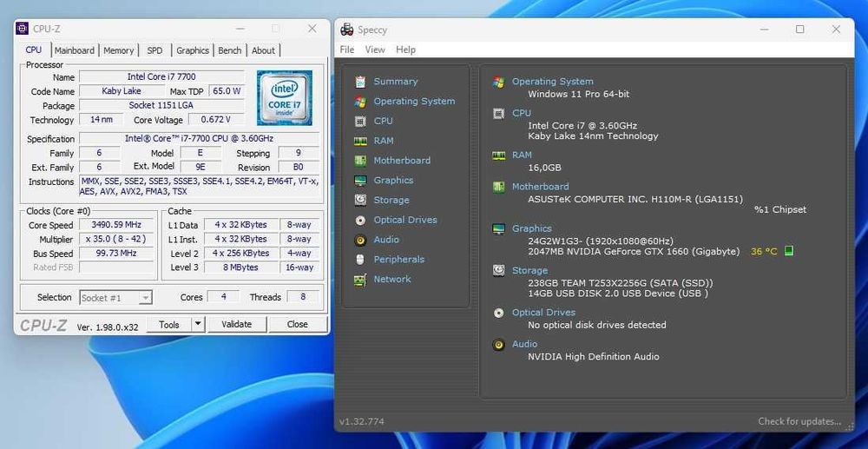Viewport: 868px width, 449px height.
Task: Click the Check for updates link in Speccy
Action: click(x=799, y=421)
